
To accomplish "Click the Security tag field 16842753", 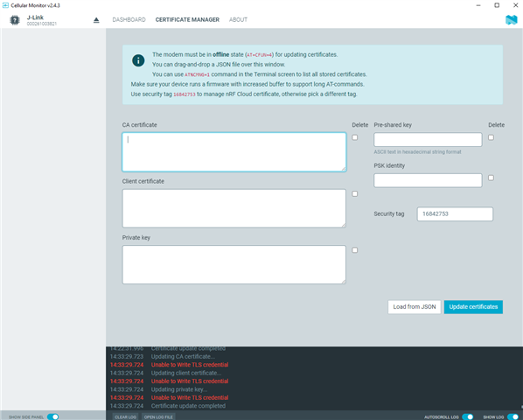I will (455, 214).
